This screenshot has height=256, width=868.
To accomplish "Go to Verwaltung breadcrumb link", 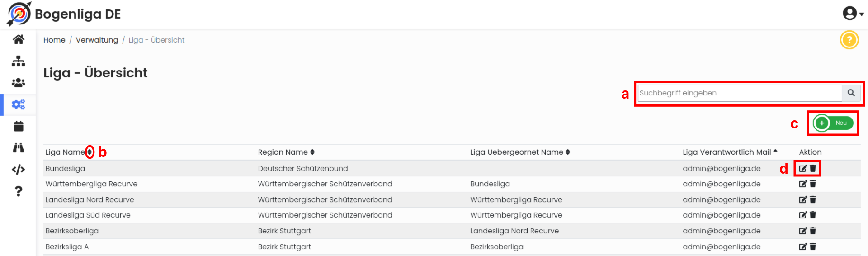I will coord(97,40).
